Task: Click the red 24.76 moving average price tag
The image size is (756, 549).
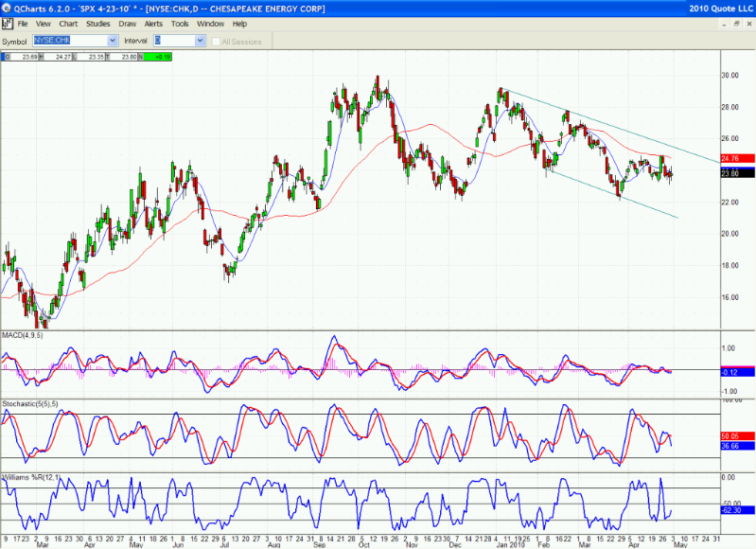Action: (736, 158)
